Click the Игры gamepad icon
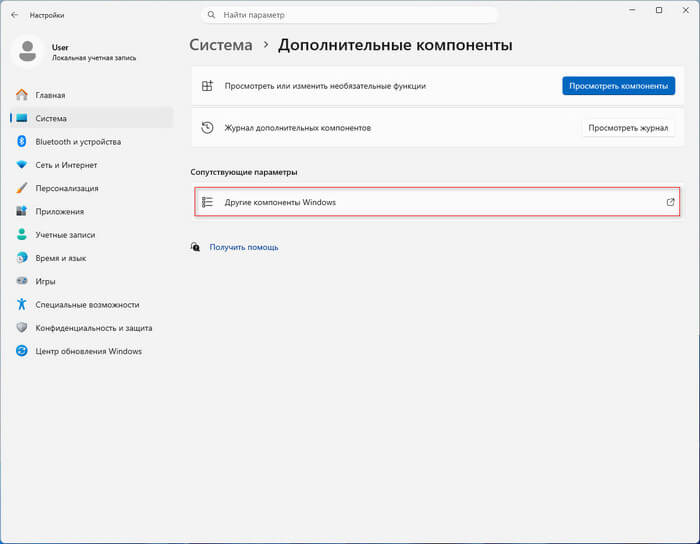This screenshot has width=700, height=544. click(x=21, y=281)
